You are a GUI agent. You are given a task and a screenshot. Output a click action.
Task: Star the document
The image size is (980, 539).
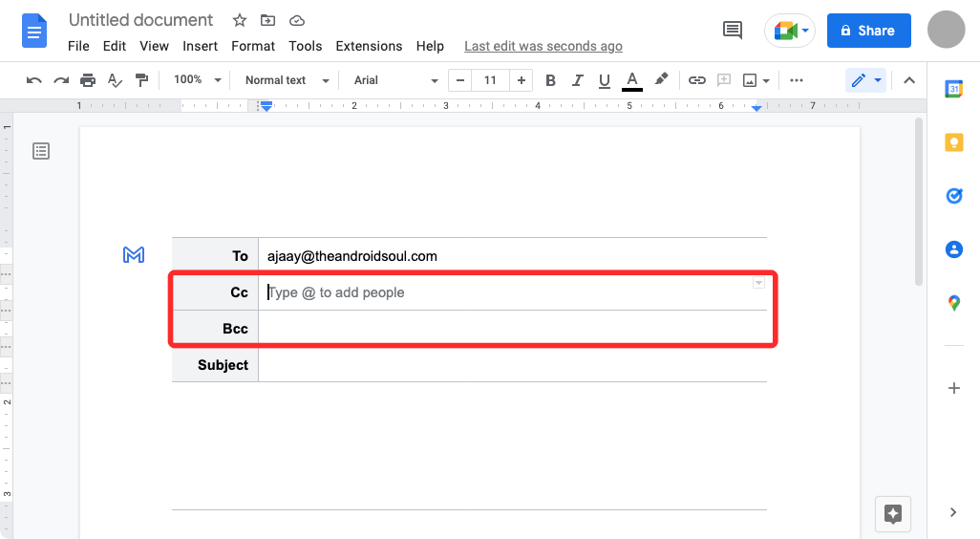coord(240,21)
